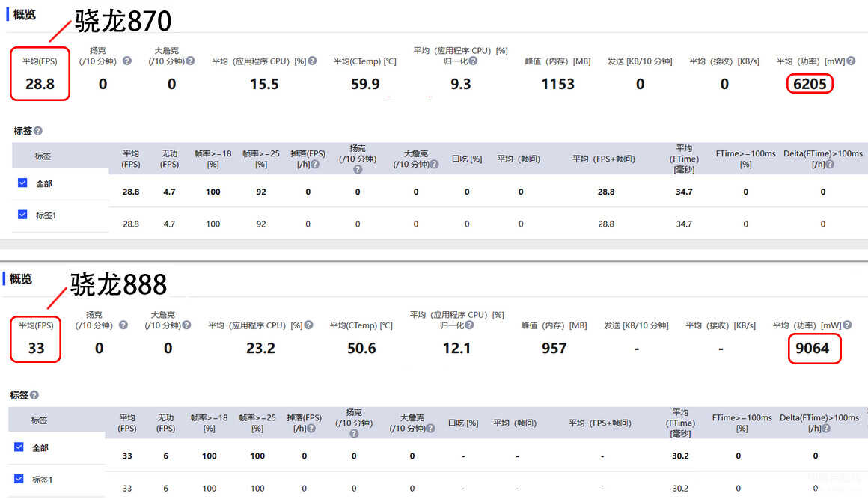
Task: Open help icon next to 归一化 above 9.3
Action: (x=473, y=61)
